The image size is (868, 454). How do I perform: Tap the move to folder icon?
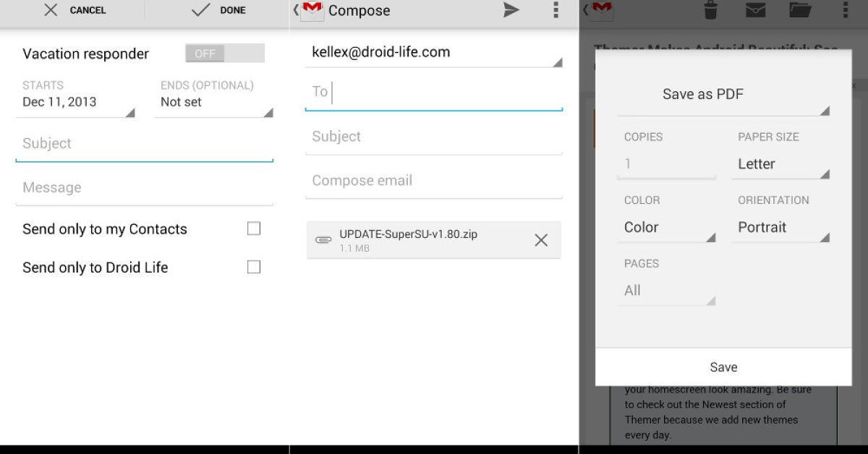[x=799, y=10]
